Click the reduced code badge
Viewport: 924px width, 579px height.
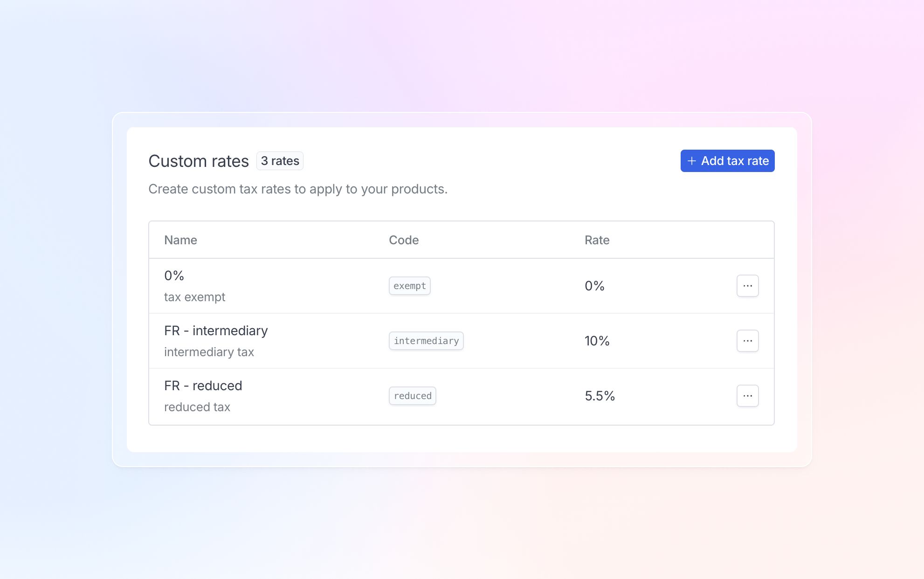413,396
